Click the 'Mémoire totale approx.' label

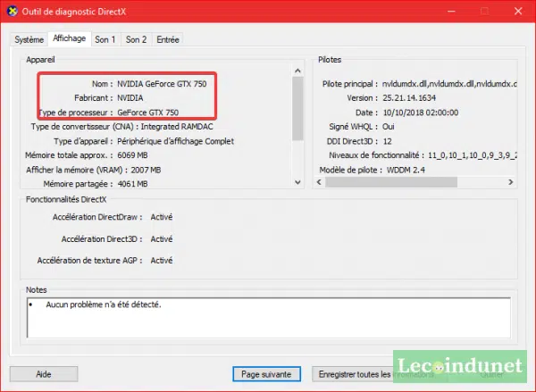(69, 155)
